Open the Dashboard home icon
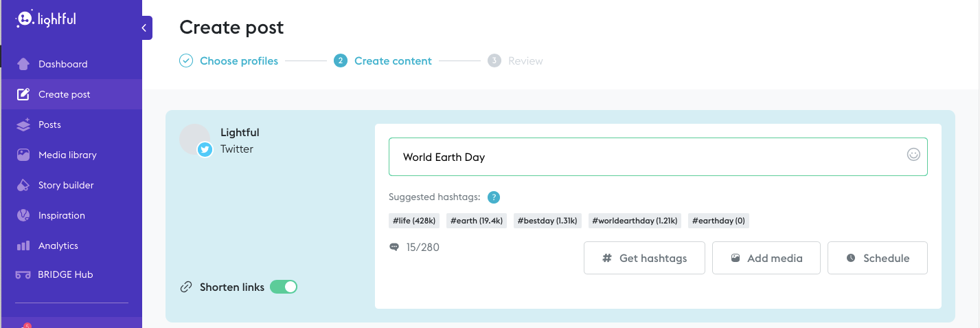Screen dimensions: 980x328 click(x=23, y=64)
